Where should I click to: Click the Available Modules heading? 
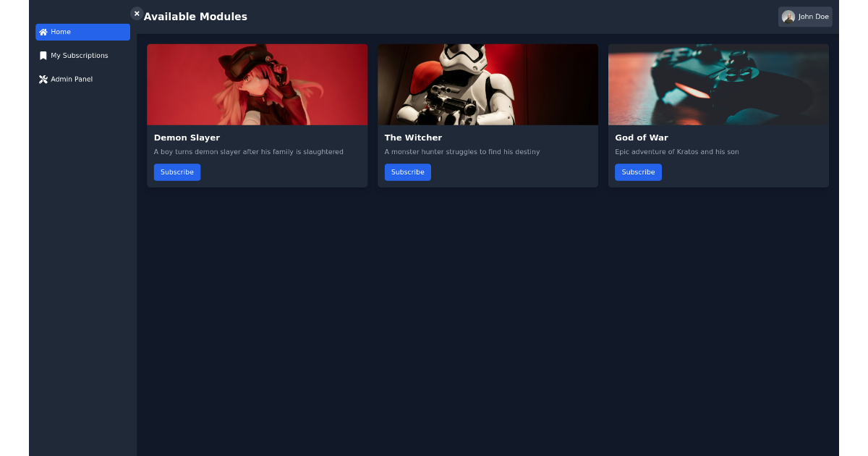pyautogui.click(x=195, y=17)
